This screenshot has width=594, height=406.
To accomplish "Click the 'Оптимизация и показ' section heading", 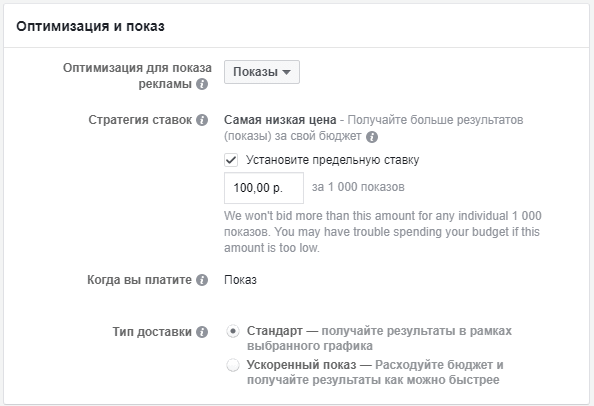I will [x=90, y=26].
